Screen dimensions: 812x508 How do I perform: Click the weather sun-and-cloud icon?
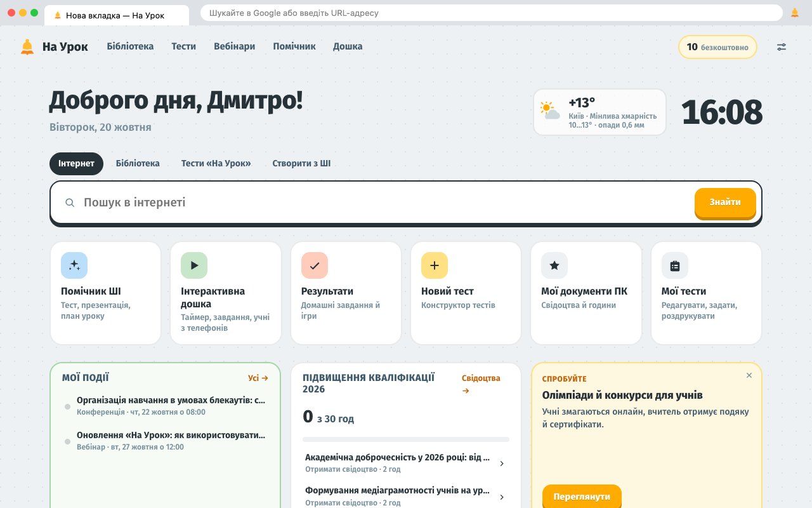click(550, 110)
